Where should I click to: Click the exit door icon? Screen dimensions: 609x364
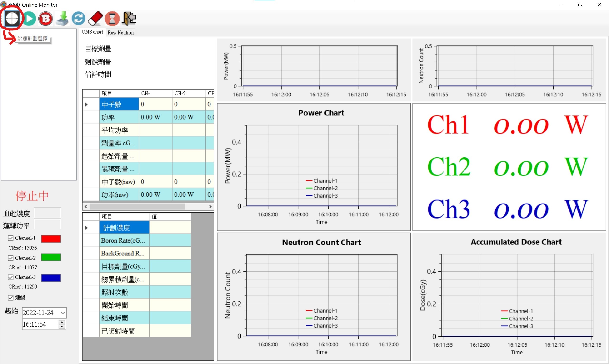[129, 19]
